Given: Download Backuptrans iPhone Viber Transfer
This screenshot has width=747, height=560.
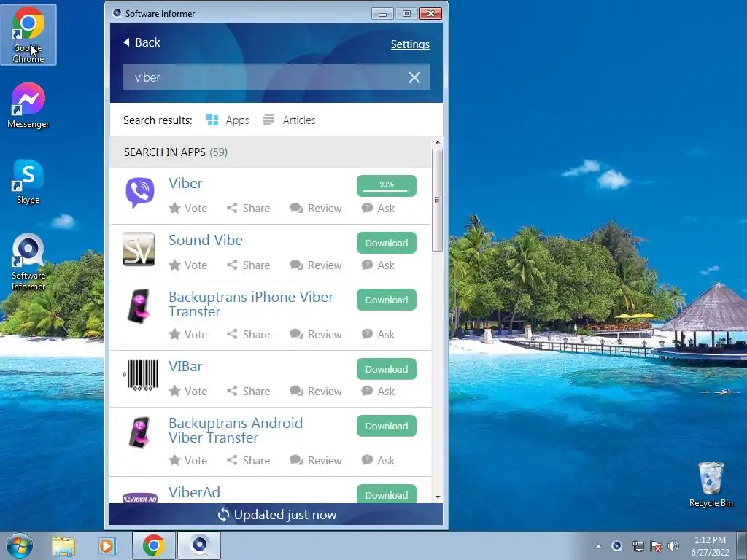Looking at the screenshot, I should [387, 300].
